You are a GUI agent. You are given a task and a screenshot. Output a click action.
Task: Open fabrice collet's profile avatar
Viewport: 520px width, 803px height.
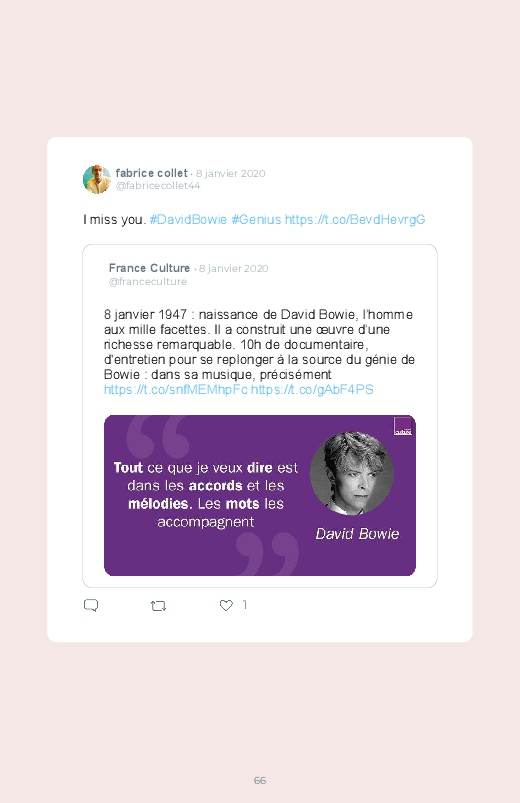click(x=97, y=179)
